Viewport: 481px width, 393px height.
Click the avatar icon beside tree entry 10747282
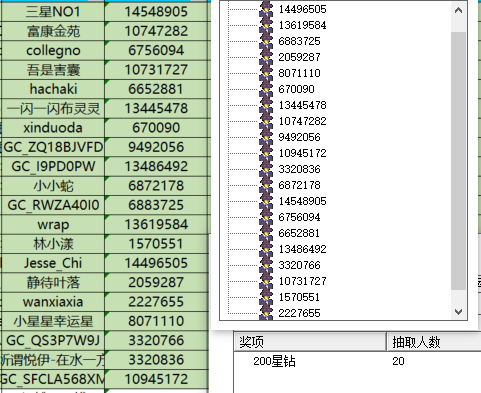point(266,121)
